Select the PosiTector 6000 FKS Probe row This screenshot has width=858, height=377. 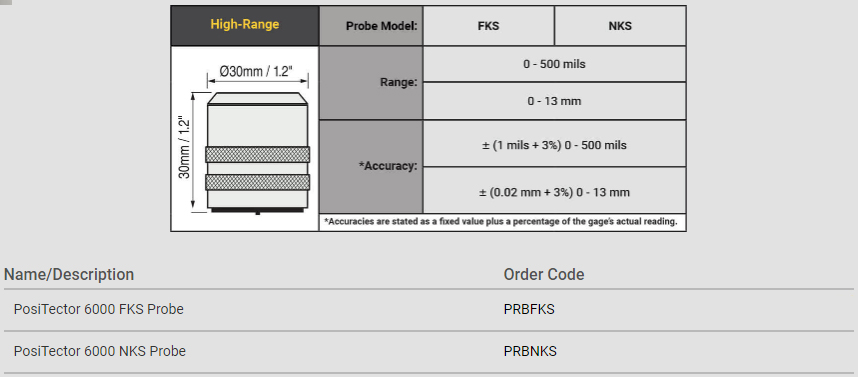tap(429, 310)
